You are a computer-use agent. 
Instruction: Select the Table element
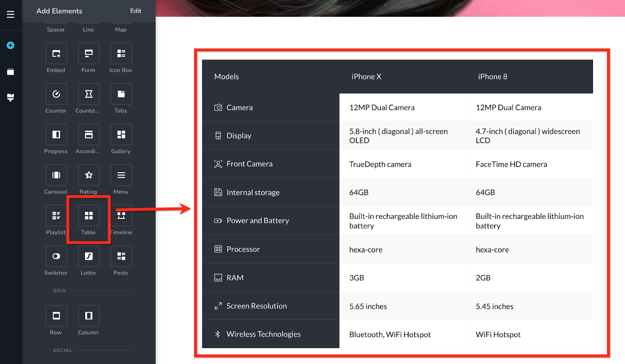(x=89, y=216)
